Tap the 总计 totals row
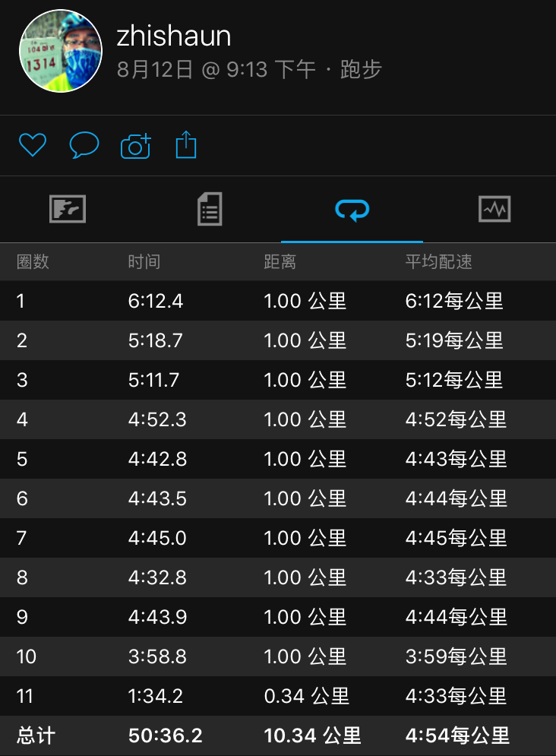 click(x=278, y=735)
